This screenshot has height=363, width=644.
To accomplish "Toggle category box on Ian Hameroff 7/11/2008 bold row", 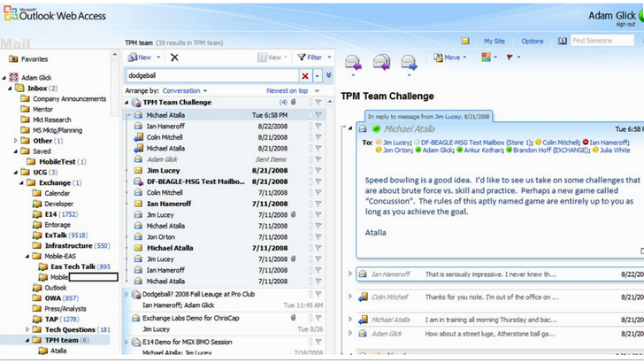I will [x=310, y=204].
